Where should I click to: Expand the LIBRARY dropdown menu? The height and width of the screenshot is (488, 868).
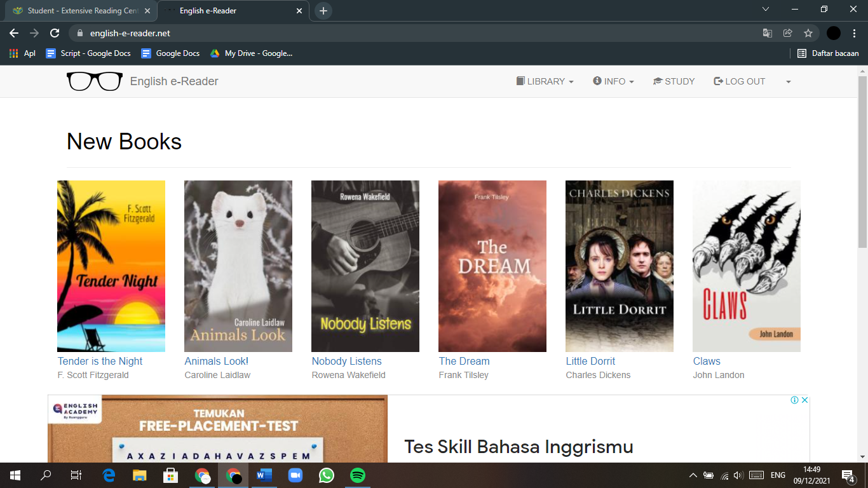click(x=545, y=81)
